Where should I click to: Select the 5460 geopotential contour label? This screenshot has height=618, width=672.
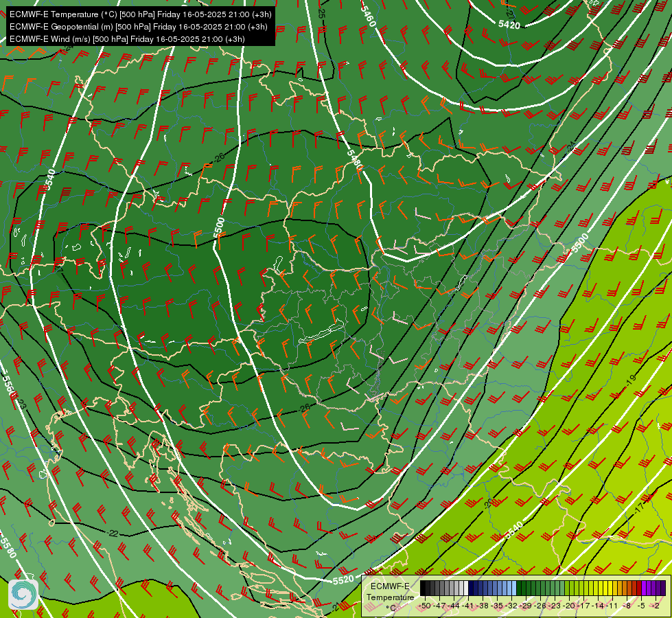pyautogui.click(x=369, y=16)
